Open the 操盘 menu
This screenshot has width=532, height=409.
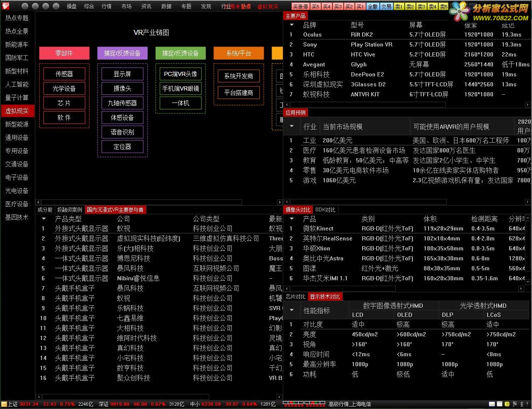coord(71,6)
